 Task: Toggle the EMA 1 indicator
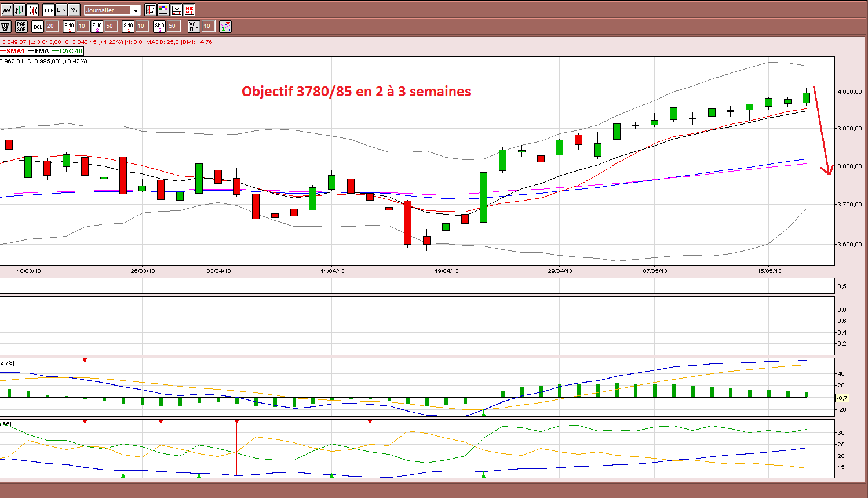pos(69,26)
